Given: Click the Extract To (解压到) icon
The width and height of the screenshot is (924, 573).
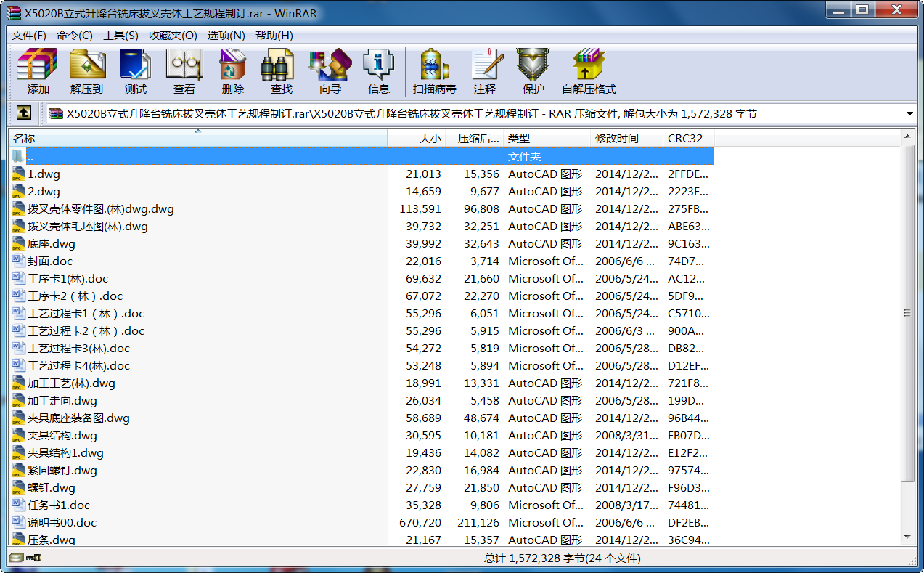Looking at the screenshot, I should click(x=87, y=71).
